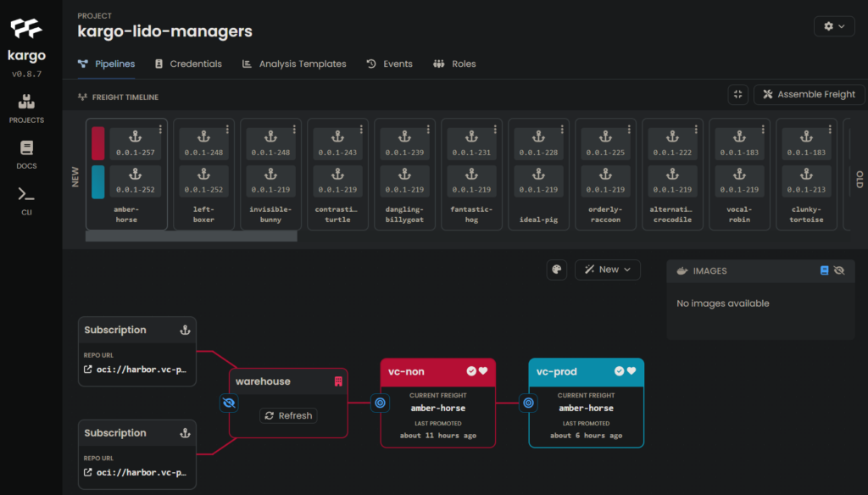The width and height of the screenshot is (868, 495).
Task: Open the project settings gear dropdown
Action: [834, 26]
